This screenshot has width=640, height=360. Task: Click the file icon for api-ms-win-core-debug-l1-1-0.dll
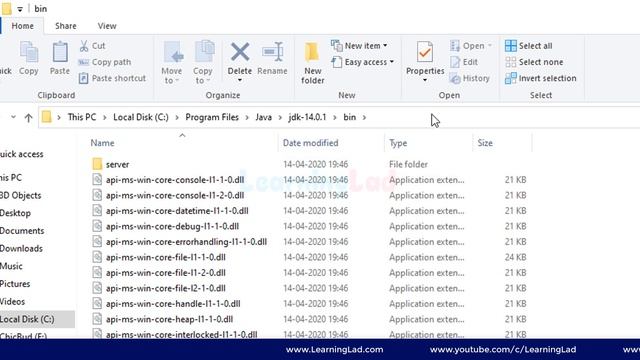click(x=97, y=226)
